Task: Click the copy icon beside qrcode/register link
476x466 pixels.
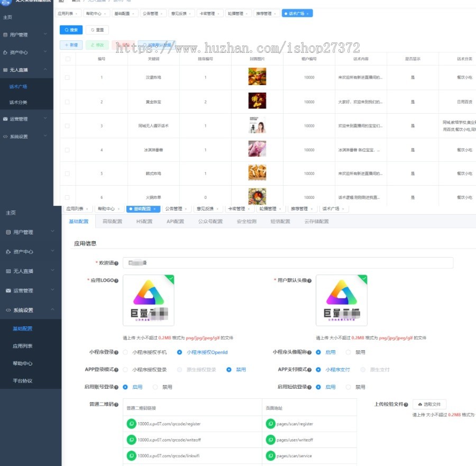Action: tap(131, 424)
